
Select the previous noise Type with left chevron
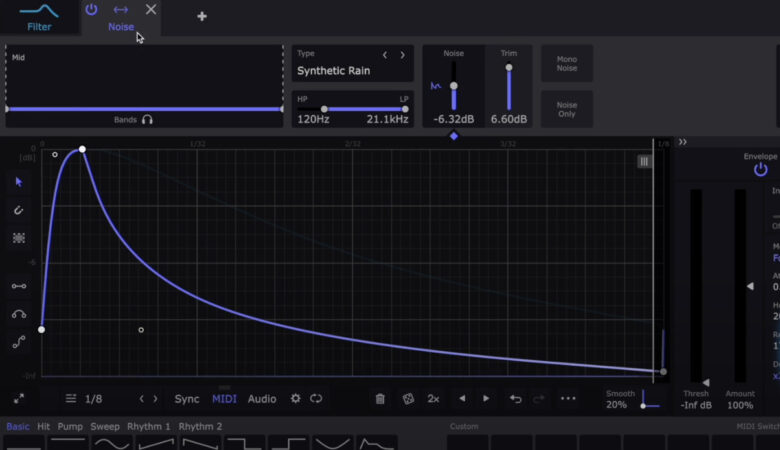pos(385,55)
